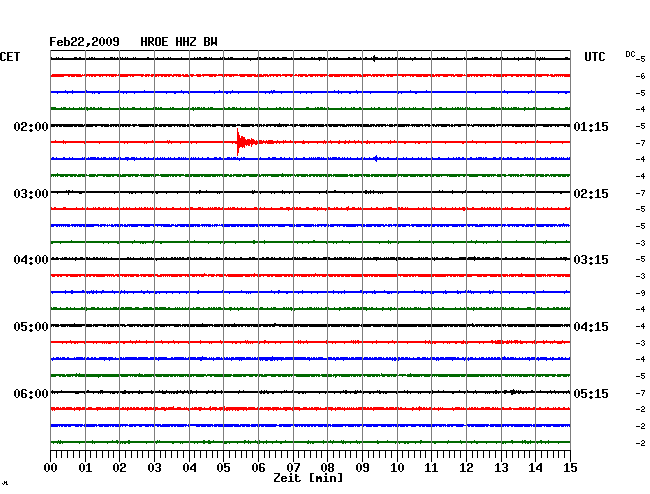Viewport: 650px width, 494px height.
Task: Click the CET time label "06:00"
Action: pos(31,393)
